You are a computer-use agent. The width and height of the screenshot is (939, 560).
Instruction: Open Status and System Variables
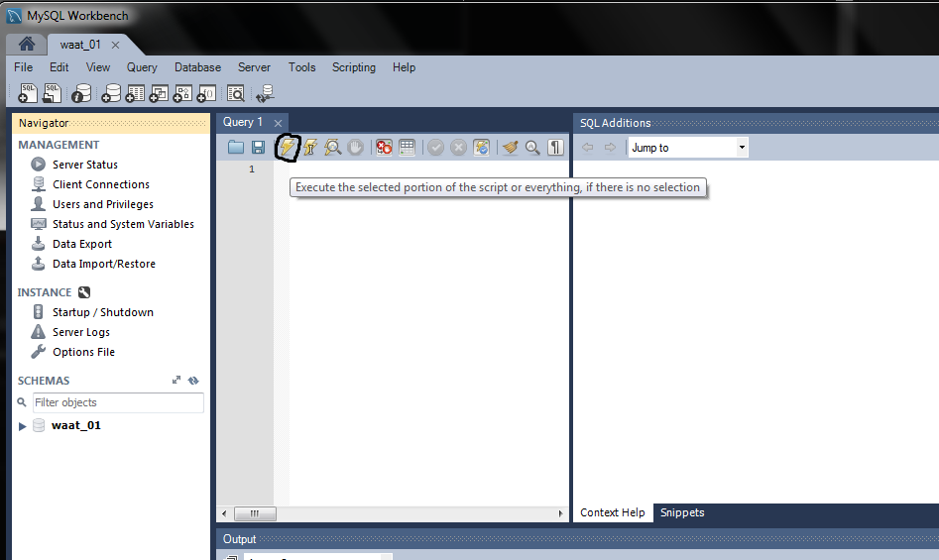pos(123,224)
